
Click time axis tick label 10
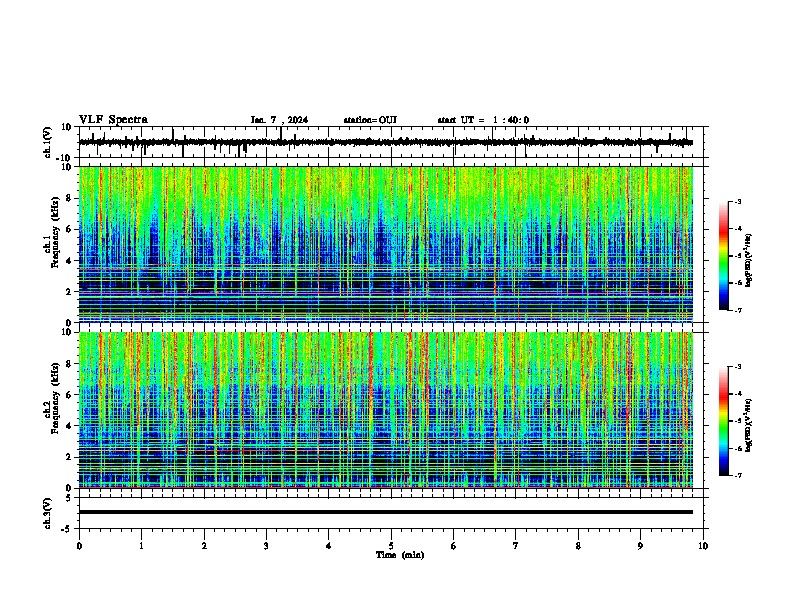(703, 546)
